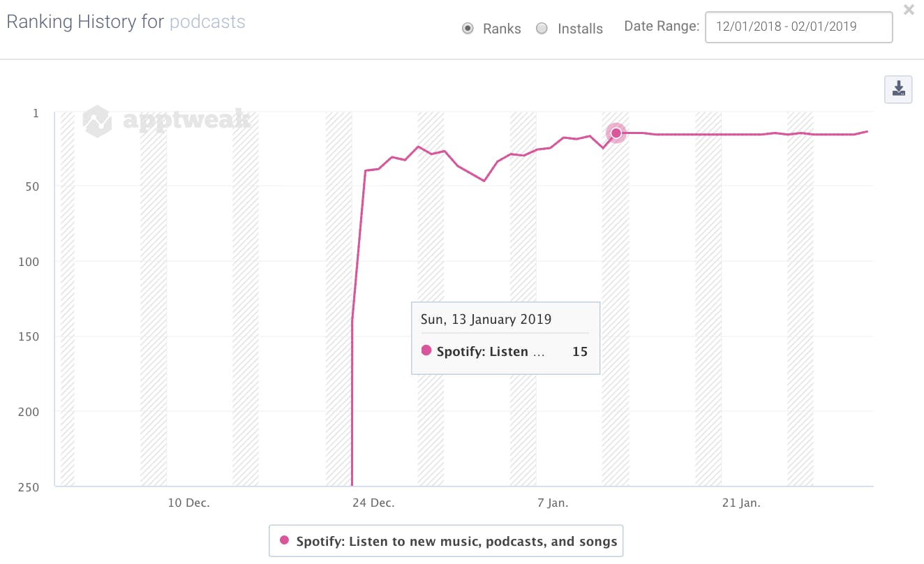Click the pink legend dot for Spotify
The height and width of the screenshot is (564, 924).
coord(284,540)
